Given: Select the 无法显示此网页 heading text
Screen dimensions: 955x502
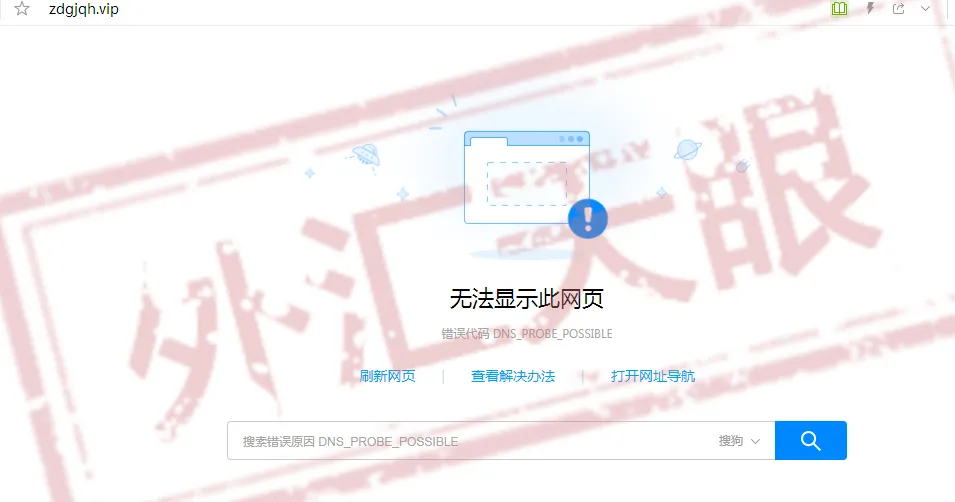Looking at the screenshot, I should (526, 299).
